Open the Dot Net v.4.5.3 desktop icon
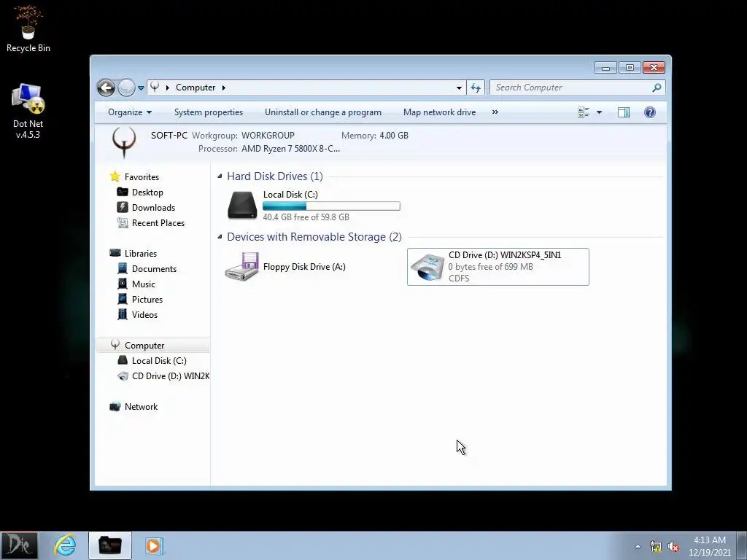The image size is (747, 560). pos(28,112)
